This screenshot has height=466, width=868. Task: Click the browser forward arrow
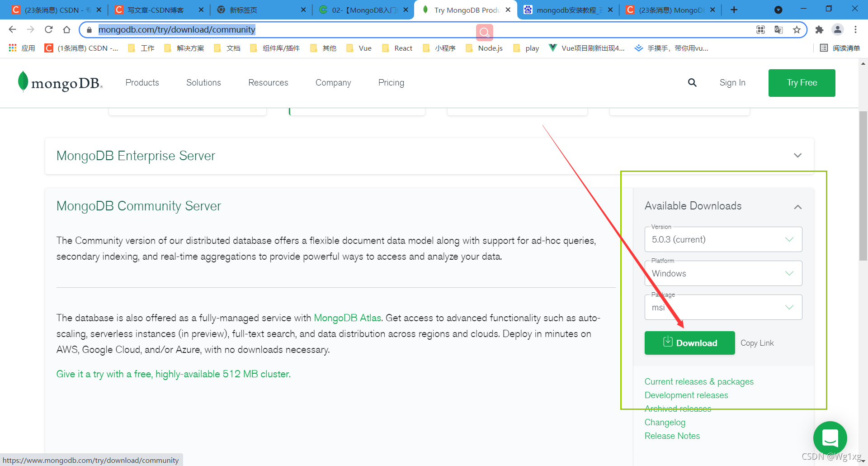[30, 29]
